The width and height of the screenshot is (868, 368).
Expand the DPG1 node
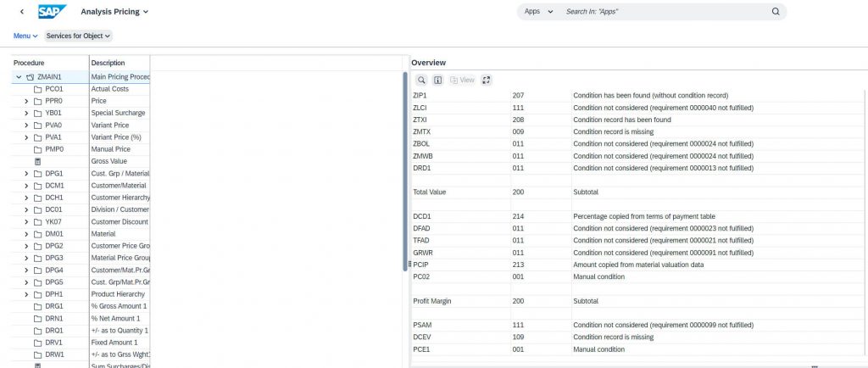(x=26, y=174)
